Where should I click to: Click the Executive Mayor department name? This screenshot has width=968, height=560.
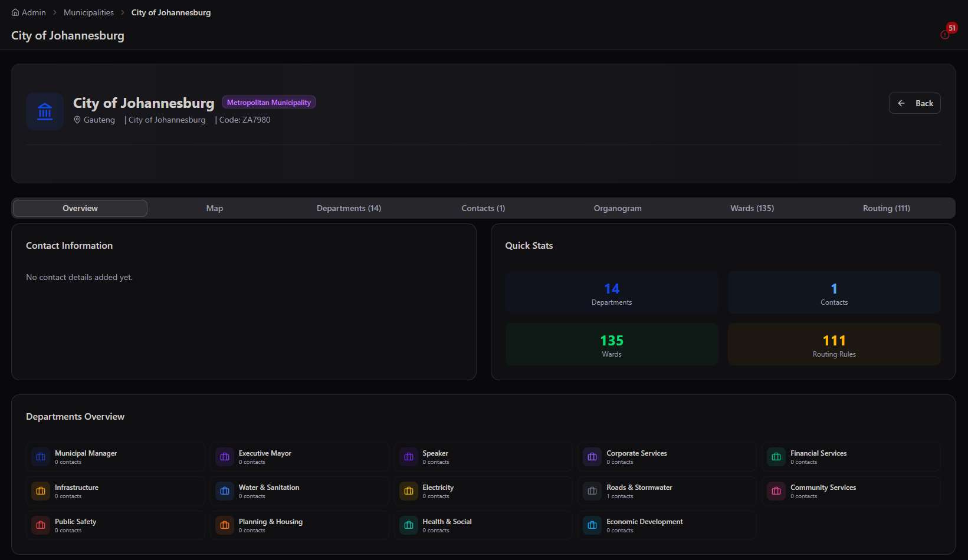(265, 453)
